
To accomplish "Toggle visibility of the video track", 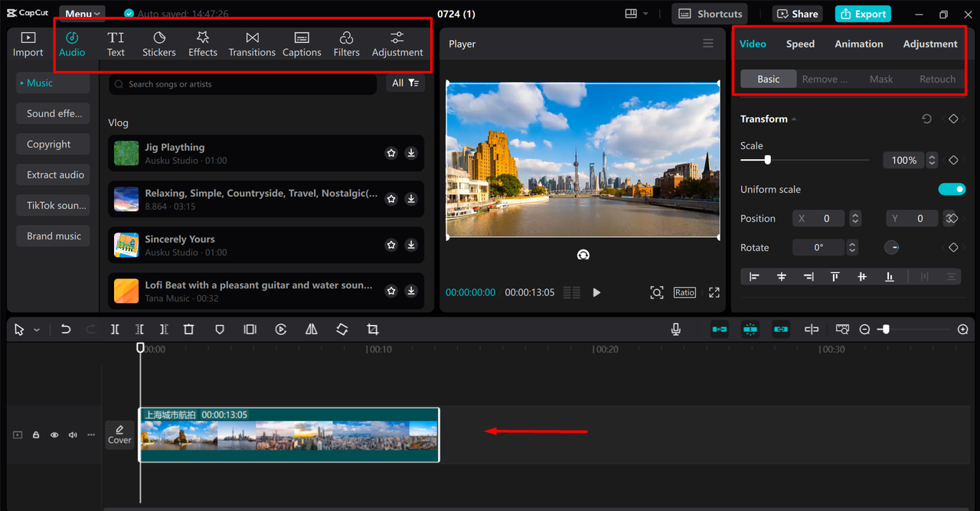I will point(54,435).
